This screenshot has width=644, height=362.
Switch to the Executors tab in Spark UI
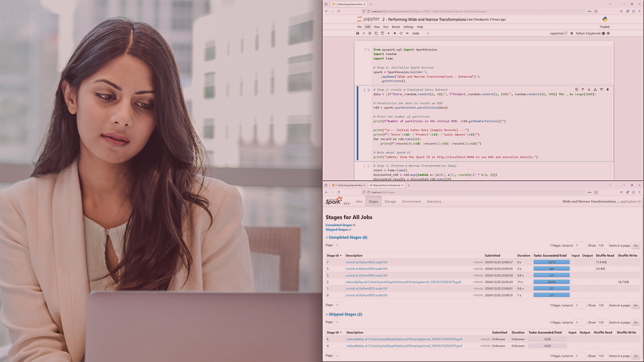[x=434, y=202]
